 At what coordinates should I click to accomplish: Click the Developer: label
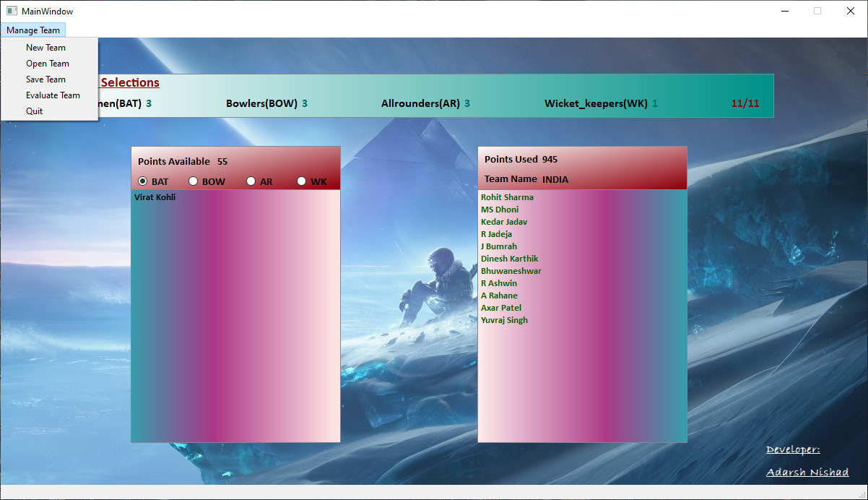click(793, 450)
